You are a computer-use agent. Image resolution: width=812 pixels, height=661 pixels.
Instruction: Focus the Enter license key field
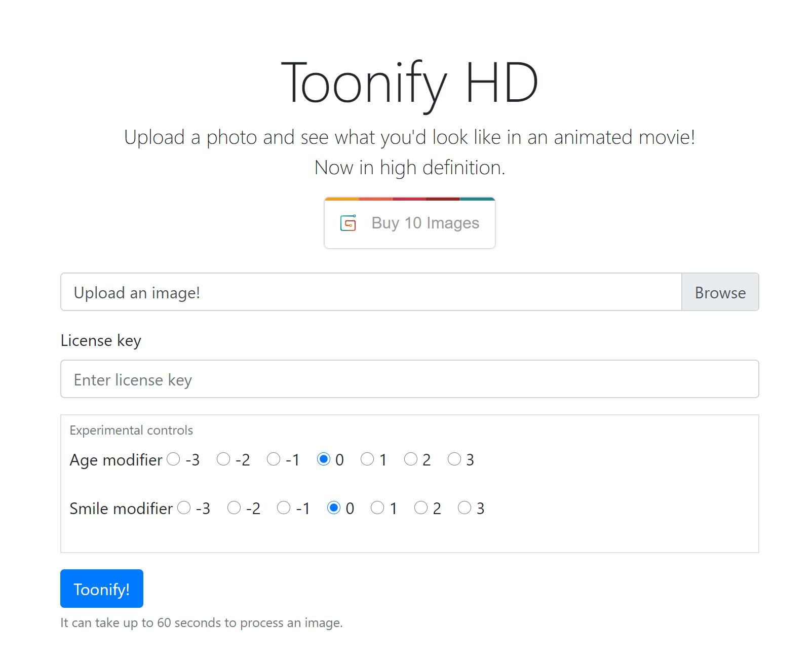click(409, 379)
